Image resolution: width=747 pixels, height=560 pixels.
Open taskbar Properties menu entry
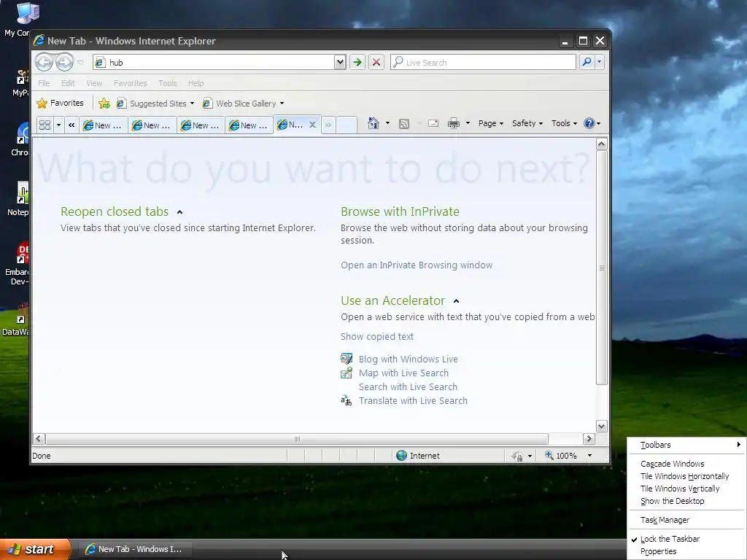659,551
